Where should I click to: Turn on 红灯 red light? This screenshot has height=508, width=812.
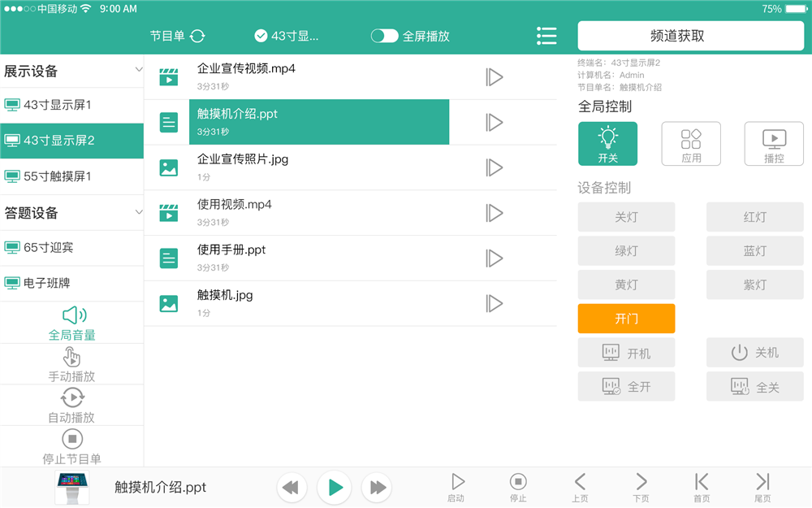pyautogui.click(x=754, y=217)
